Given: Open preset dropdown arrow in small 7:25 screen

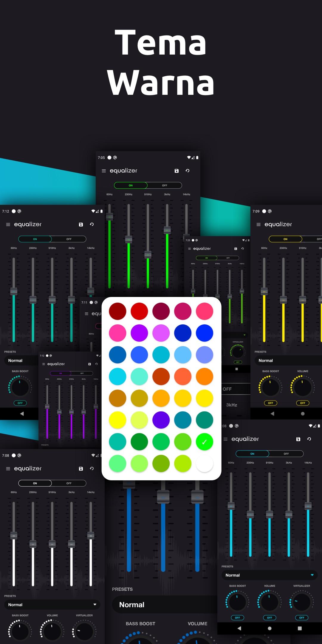Looking at the screenshot, I should coord(244,335).
